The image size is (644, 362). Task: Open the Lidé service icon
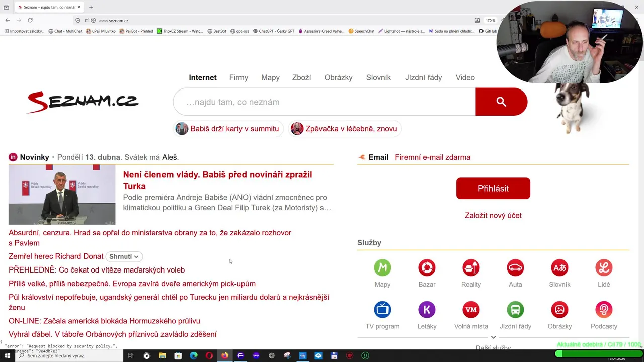tap(604, 267)
